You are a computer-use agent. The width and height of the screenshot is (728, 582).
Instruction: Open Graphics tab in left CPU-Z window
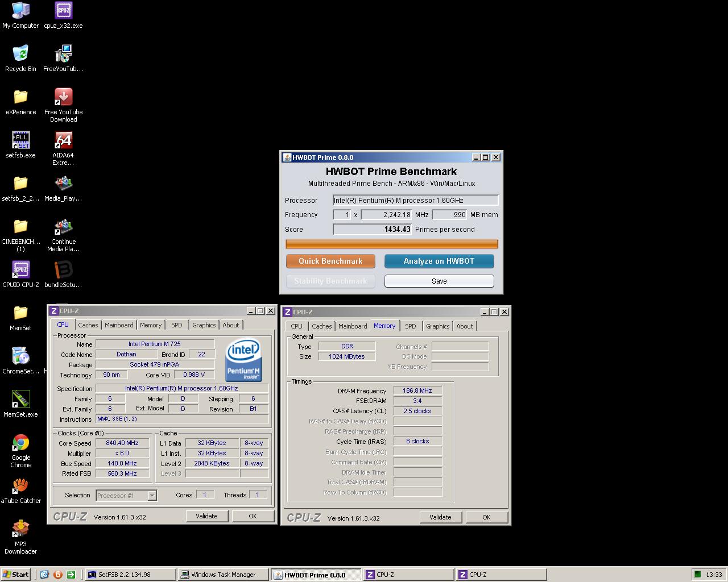coord(204,325)
